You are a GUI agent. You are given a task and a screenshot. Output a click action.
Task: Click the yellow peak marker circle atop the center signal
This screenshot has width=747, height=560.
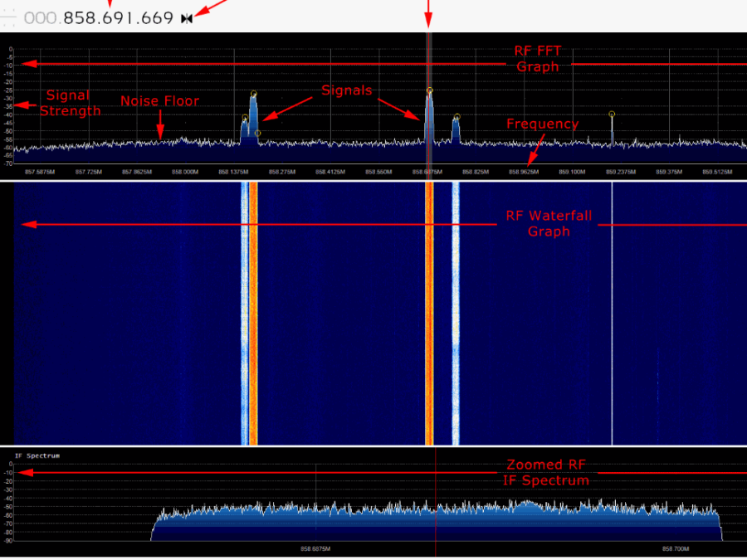coord(429,90)
